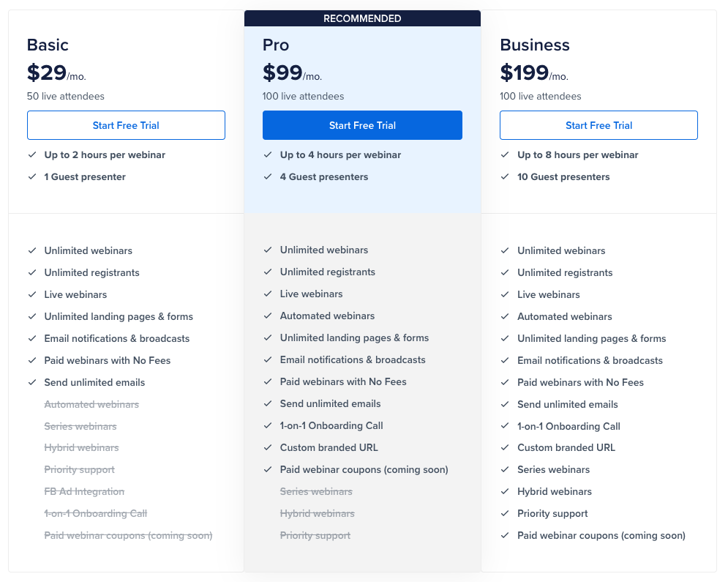728x582 pixels.
Task: Click checkmark next to Business '1-on-1 Onboarding Call'
Action: coord(505,426)
